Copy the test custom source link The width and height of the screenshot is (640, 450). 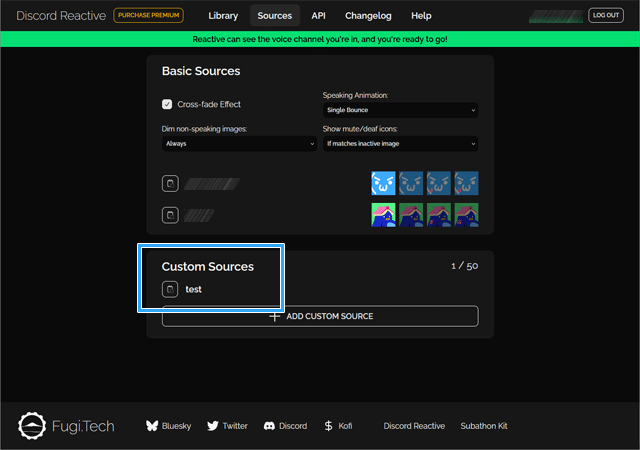(170, 290)
